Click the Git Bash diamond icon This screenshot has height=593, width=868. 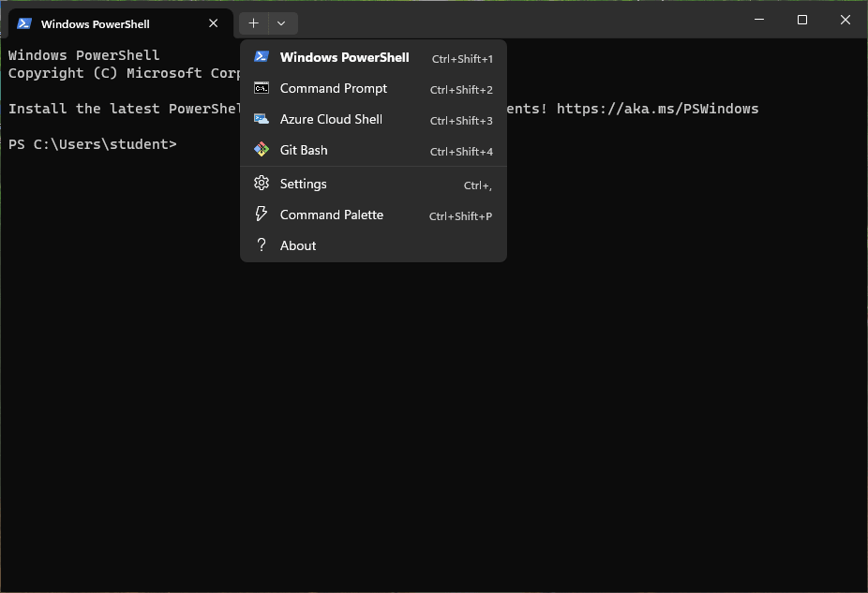(x=262, y=149)
